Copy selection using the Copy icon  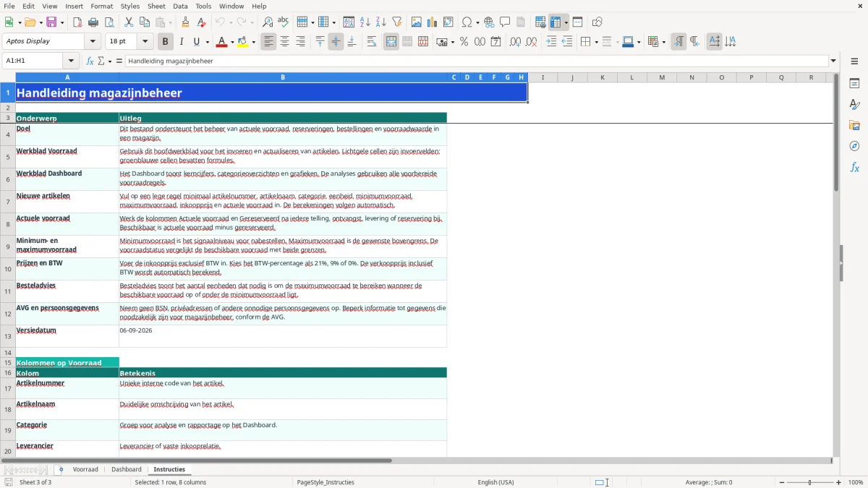pyautogui.click(x=145, y=22)
